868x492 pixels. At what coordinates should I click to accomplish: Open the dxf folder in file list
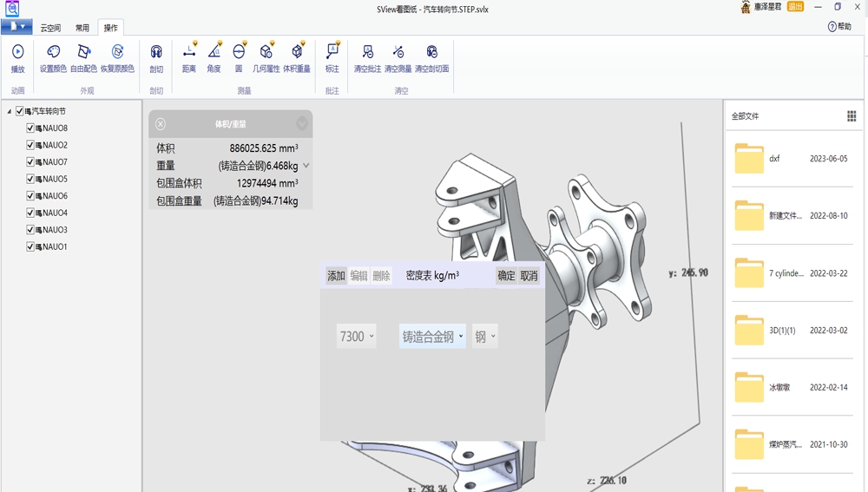click(x=749, y=159)
